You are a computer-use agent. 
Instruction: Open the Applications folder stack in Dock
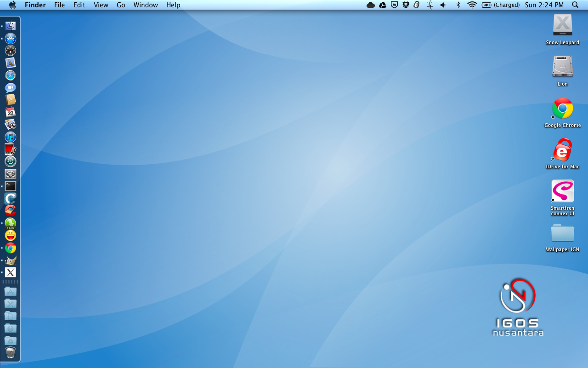pos(11,291)
